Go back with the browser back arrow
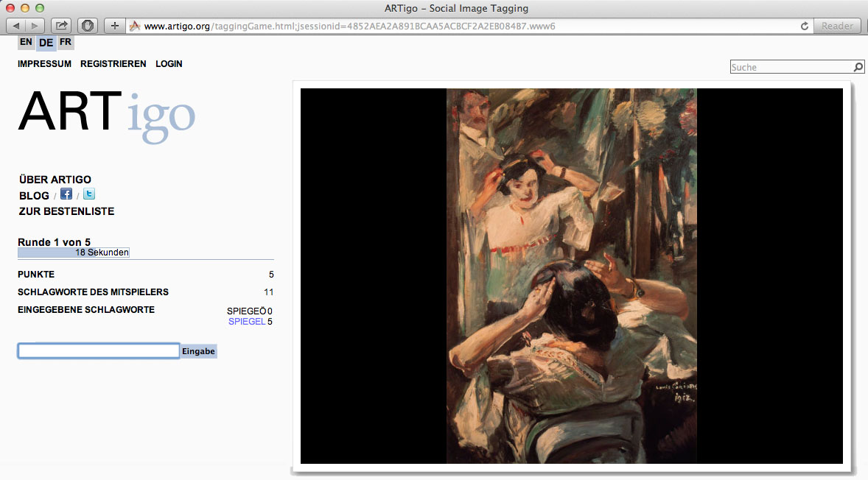The image size is (868, 480). (16, 26)
